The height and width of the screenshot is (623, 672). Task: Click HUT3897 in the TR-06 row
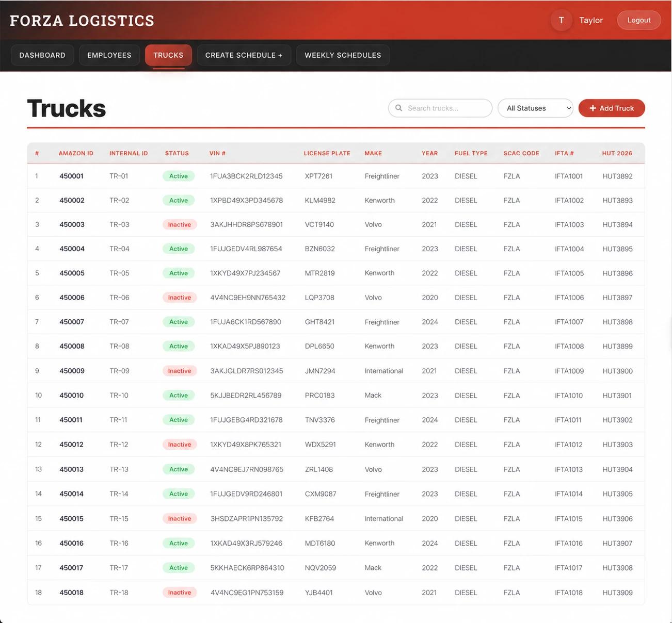tap(617, 298)
